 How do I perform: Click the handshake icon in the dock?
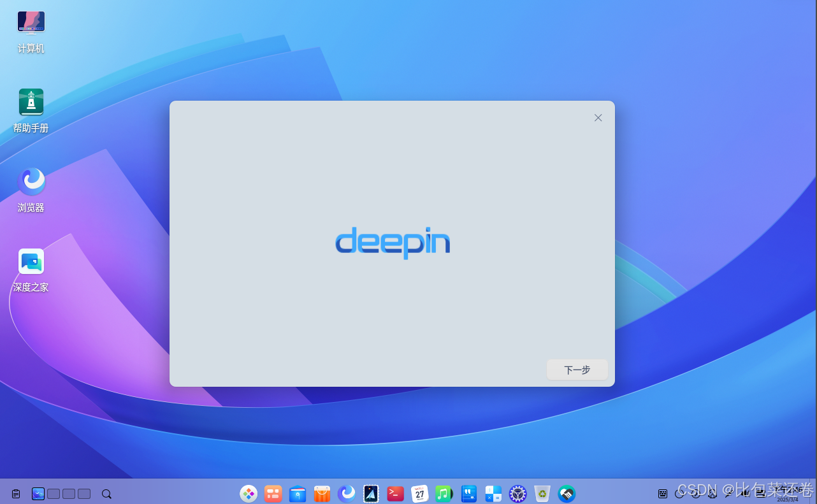pyautogui.click(x=567, y=493)
